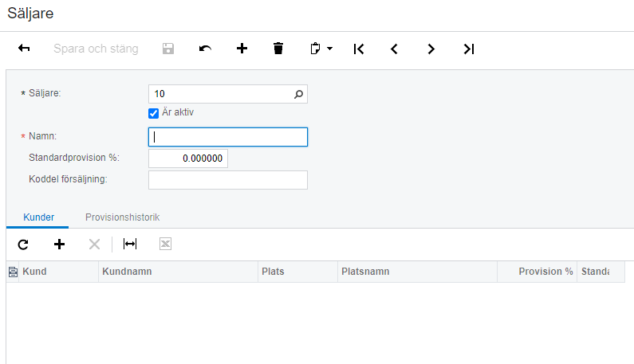The width and height of the screenshot is (634, 364).
Task: Refresh the Kunder grid
Action: coord(23,244)
